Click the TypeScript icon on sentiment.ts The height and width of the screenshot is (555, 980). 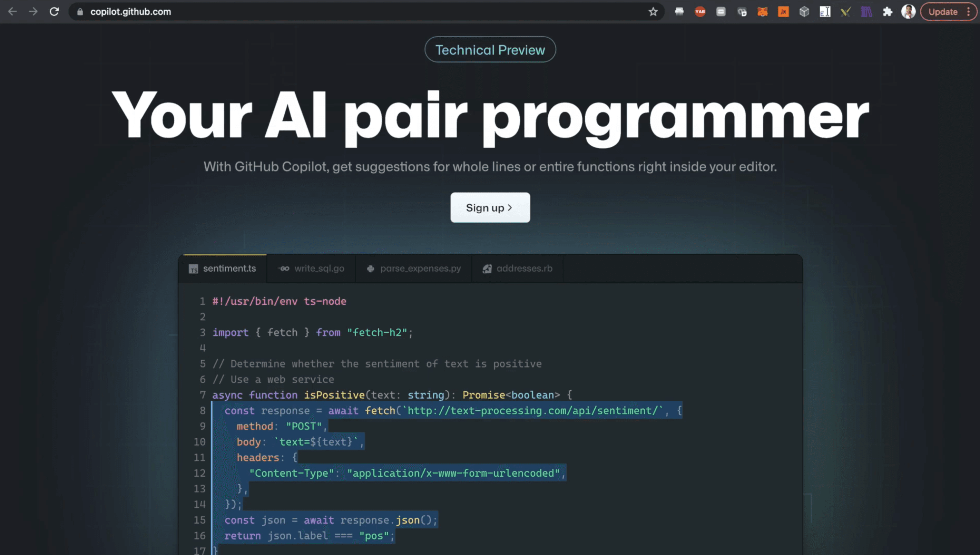pos(193,269)
